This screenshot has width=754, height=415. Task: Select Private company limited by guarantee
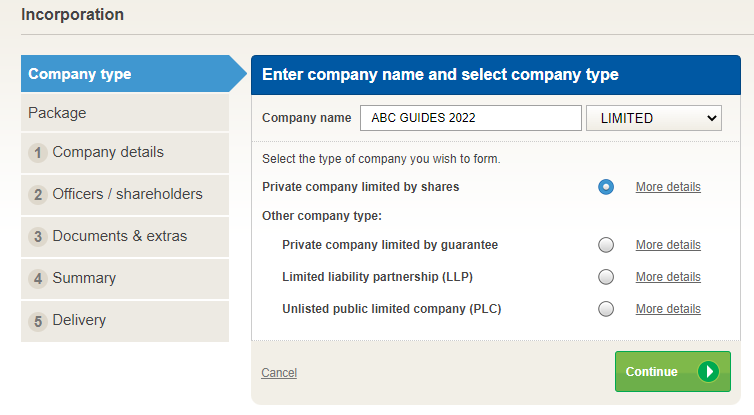[606, 245]
